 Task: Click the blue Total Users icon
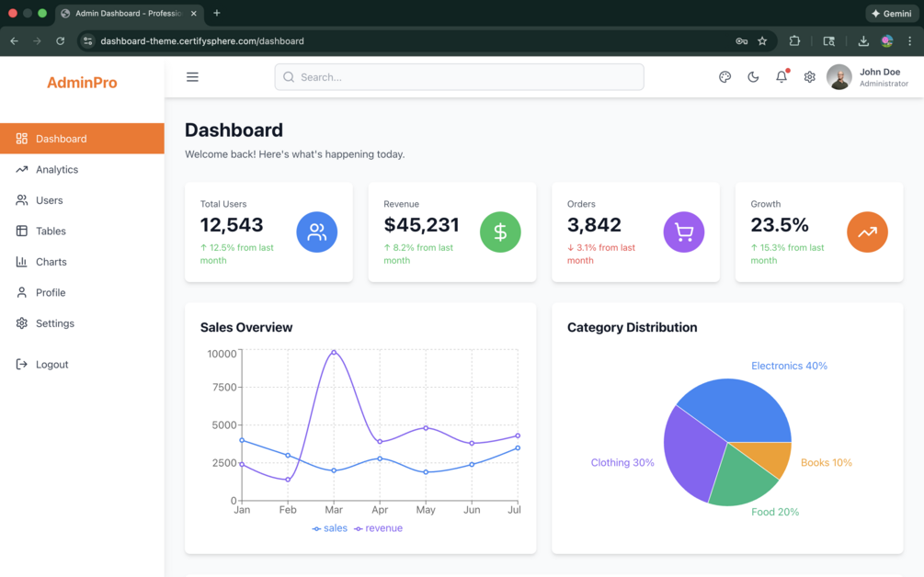[317, 232]
